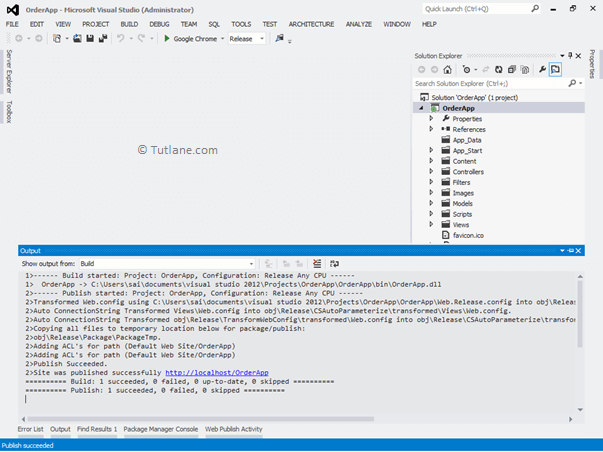Click the Save toolbar icon

(x=90, y=38)
